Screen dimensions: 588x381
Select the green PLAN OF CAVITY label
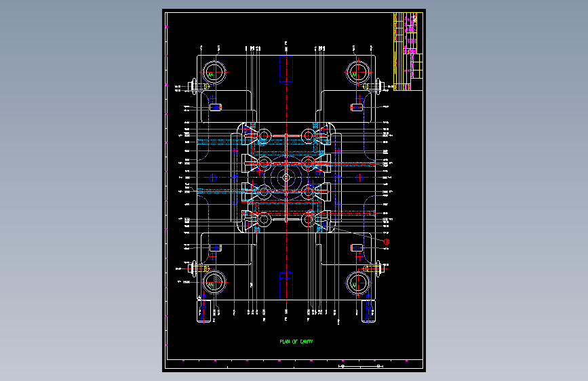296,342
